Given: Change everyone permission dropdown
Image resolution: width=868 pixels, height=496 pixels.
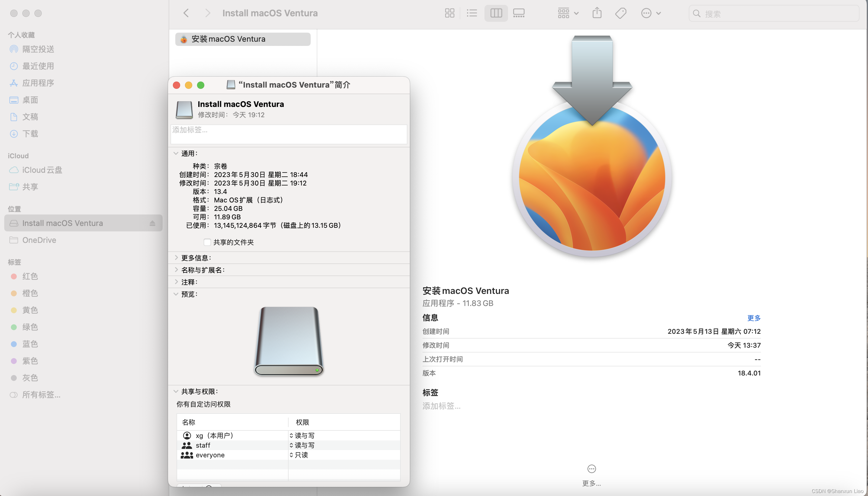Looking at the screenshot, I should 299,455.
